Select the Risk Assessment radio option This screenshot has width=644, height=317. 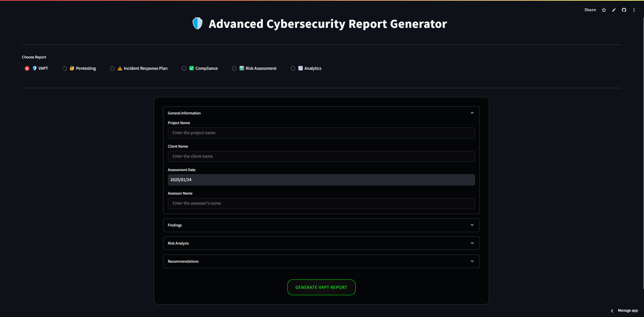pos(234,68)
